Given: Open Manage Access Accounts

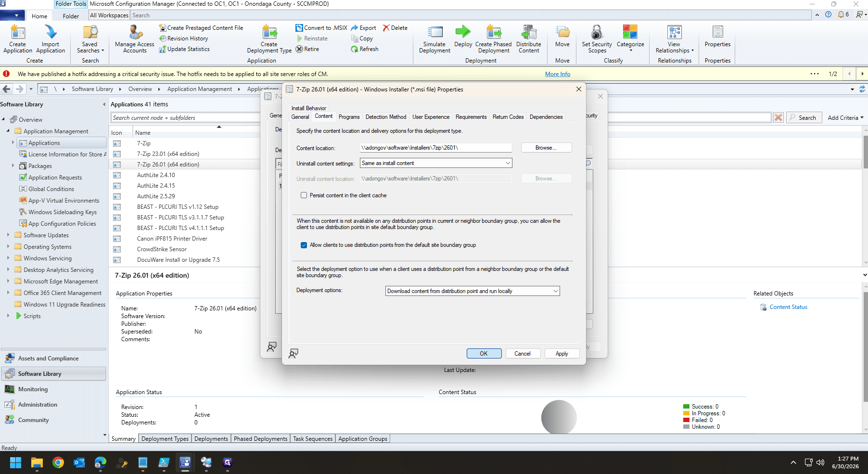Looking at the screenshot, I should (135, 39).
